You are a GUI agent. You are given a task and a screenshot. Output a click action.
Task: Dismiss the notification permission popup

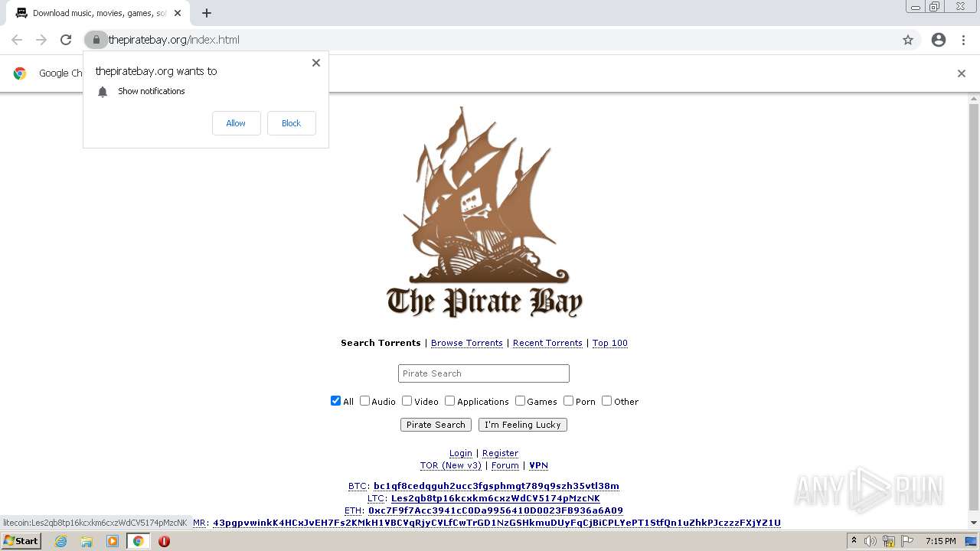pos(316,63)
